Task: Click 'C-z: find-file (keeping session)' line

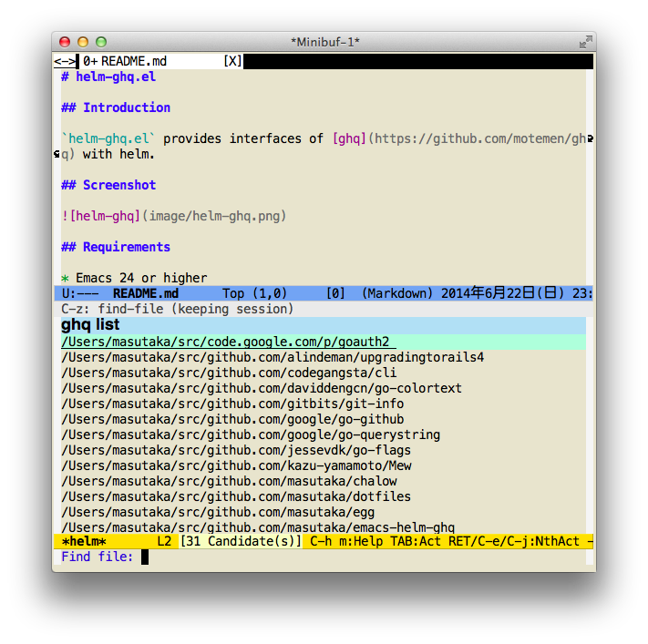Action: coord(178,309)
